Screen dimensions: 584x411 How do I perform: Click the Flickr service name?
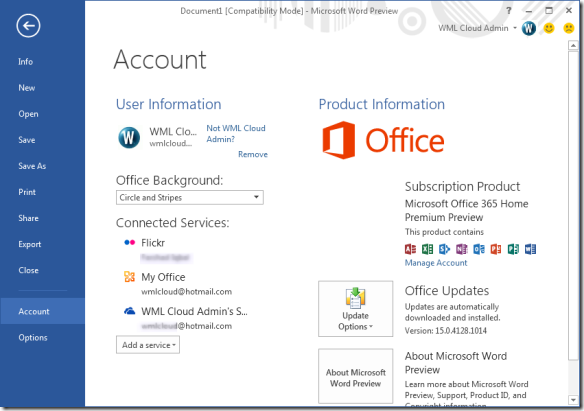pos(153,243)
